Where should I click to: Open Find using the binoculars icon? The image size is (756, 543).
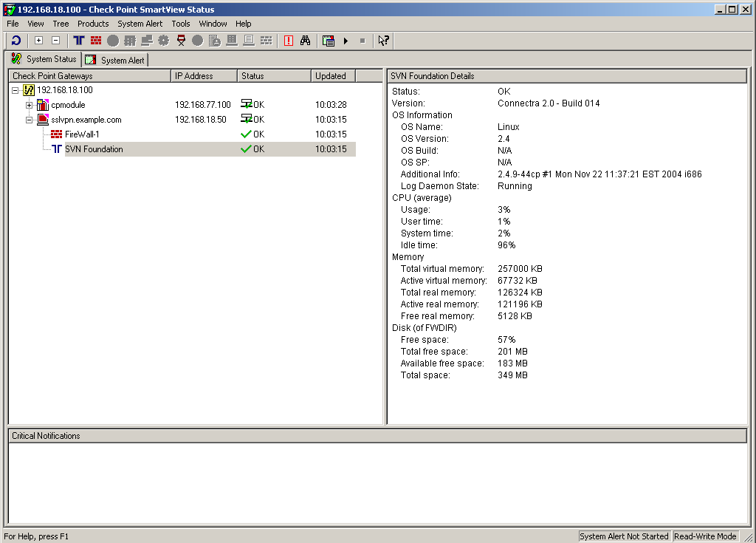point(305,41)
